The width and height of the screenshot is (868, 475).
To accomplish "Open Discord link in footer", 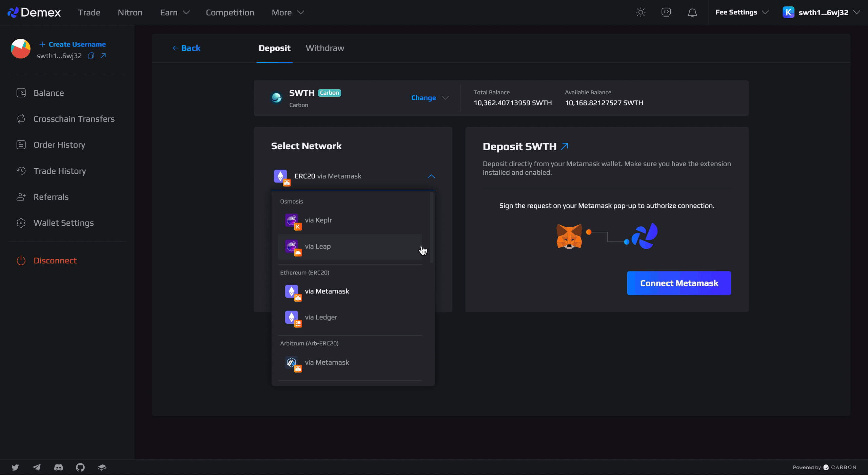I will [x=59, y=468].
